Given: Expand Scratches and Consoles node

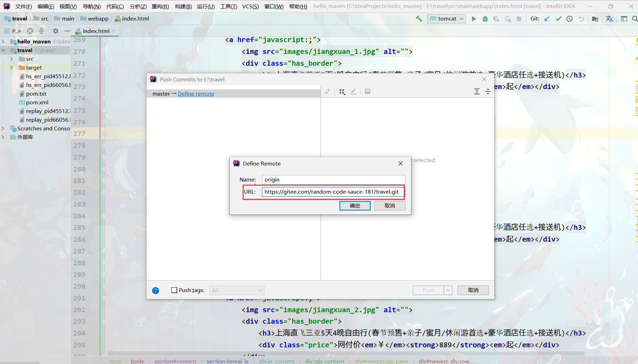Looking at the screenshot, I should (x=3, y=129).
